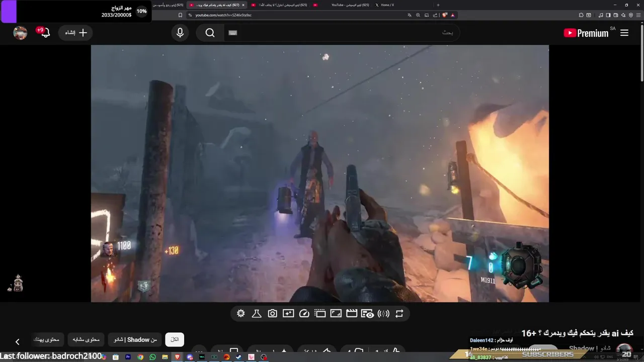Open a new browser tab

[438, 5]
